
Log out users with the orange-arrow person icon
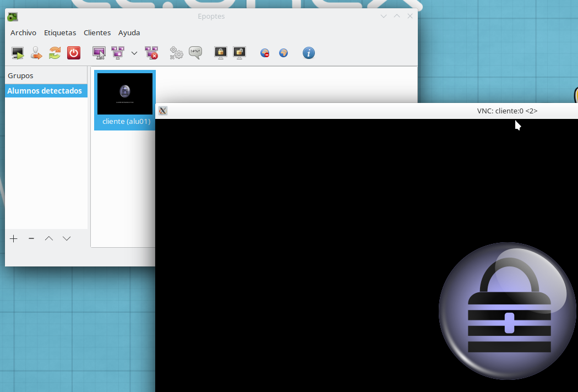(x=36, y=53)
